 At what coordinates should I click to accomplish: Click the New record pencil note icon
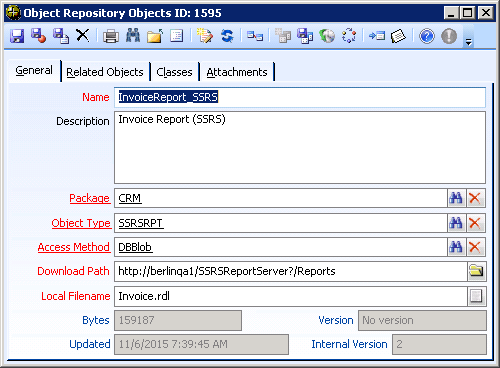click(205, 36)
